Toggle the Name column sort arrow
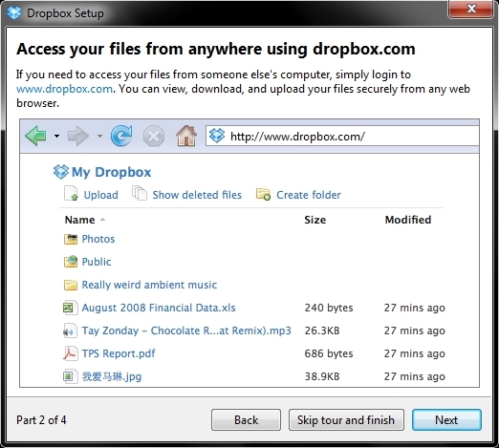 click(x=102, y=220)
